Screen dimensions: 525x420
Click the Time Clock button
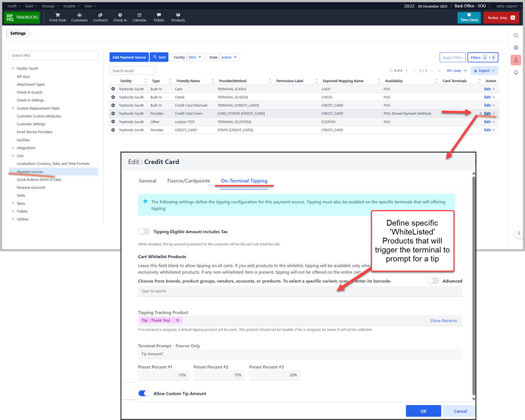pyautogui.click(x=469, y=17)
